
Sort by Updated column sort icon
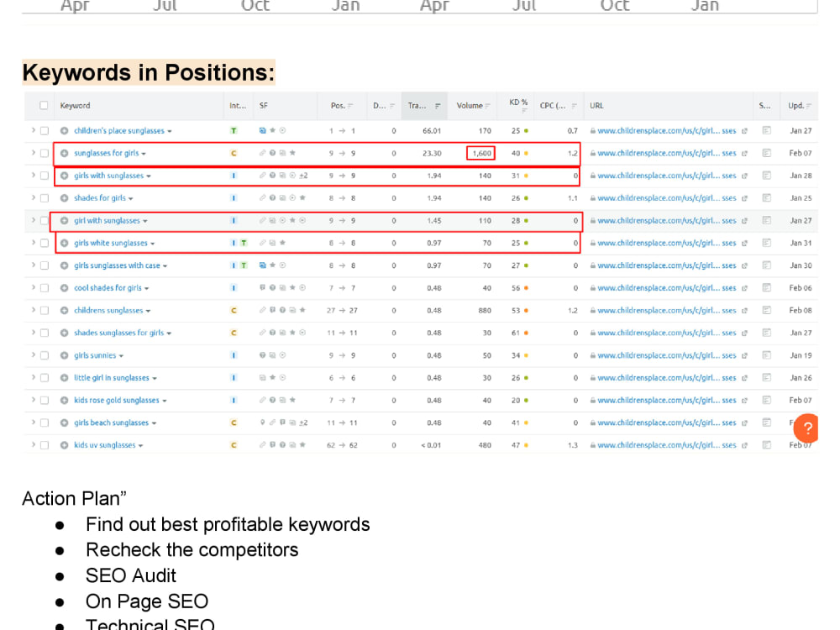pyautogui.click(x=808, y=106)
